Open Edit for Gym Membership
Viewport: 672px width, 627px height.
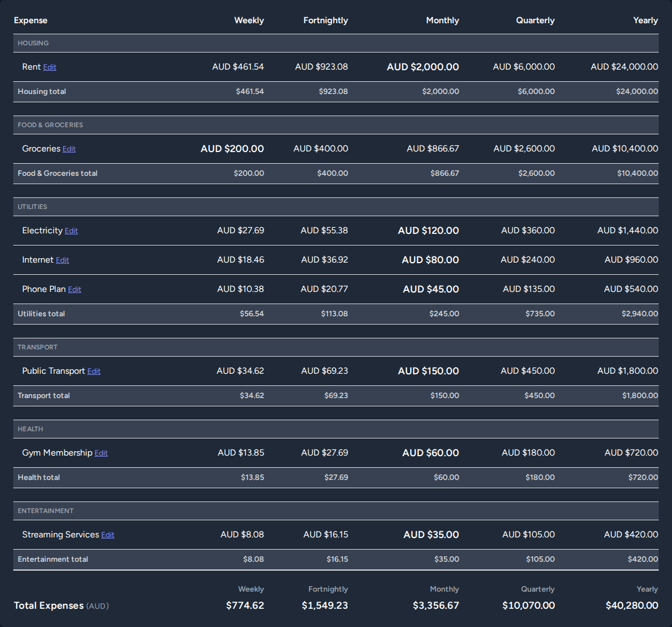coord(101,453)
